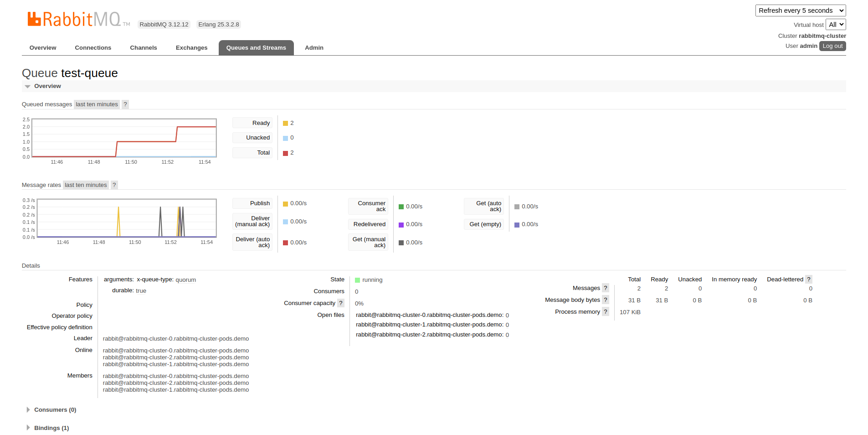868x435 pixels.
Task: Click the RabbitMQ logo
Action: [x=74, y=20]
